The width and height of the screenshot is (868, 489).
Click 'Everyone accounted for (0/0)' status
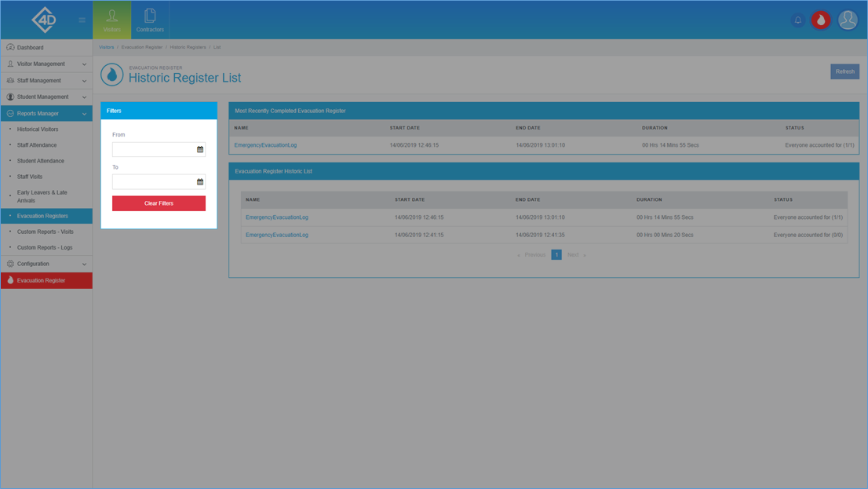tap(808, 235)
